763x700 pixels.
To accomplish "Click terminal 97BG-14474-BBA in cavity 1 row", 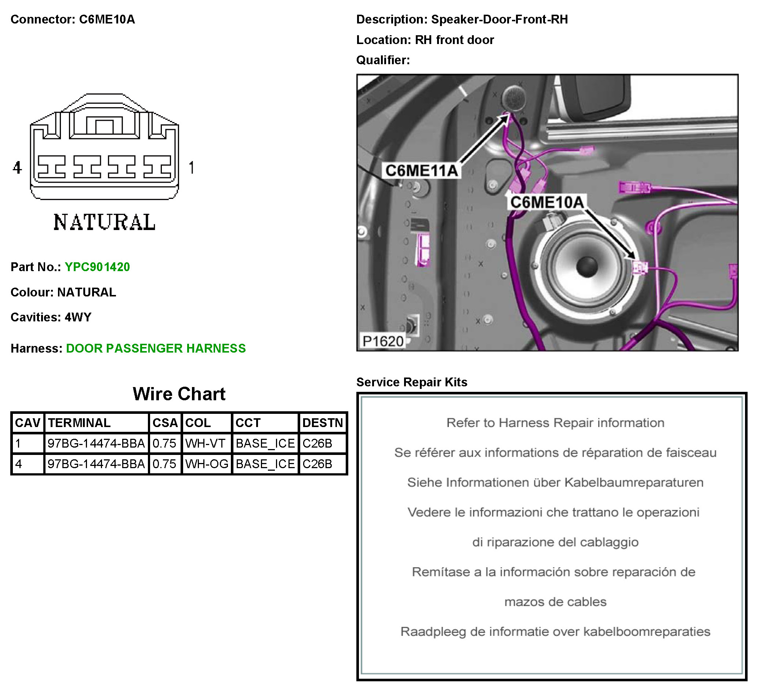I will [x=96, y=443].
